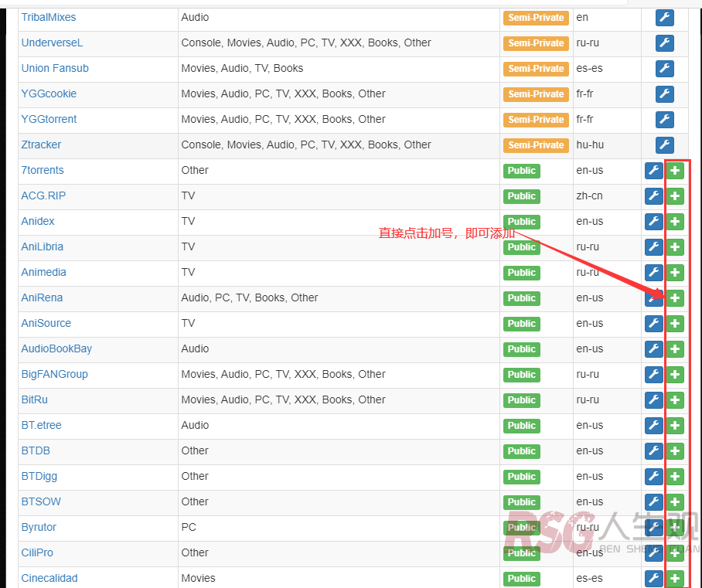Screen dimensions: 702x588
Task: Add ACG.RIP using the plus button
Action: (675, 196)
